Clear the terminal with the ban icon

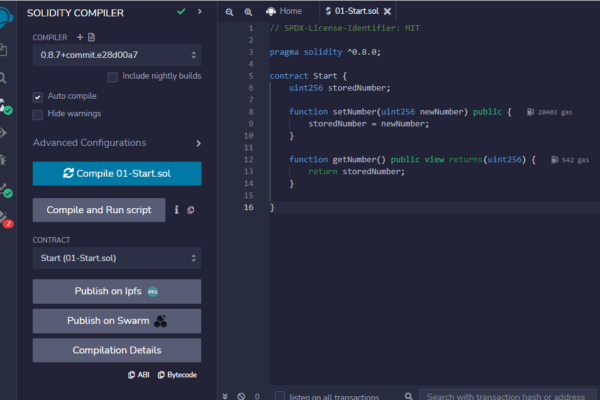click(x=241, y=396)
